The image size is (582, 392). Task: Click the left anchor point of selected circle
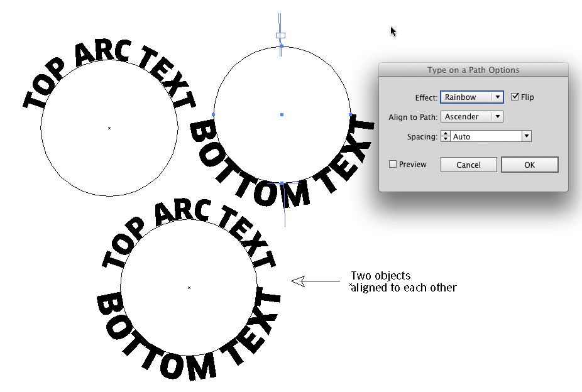pyautogui.click(x=214, y=114)
